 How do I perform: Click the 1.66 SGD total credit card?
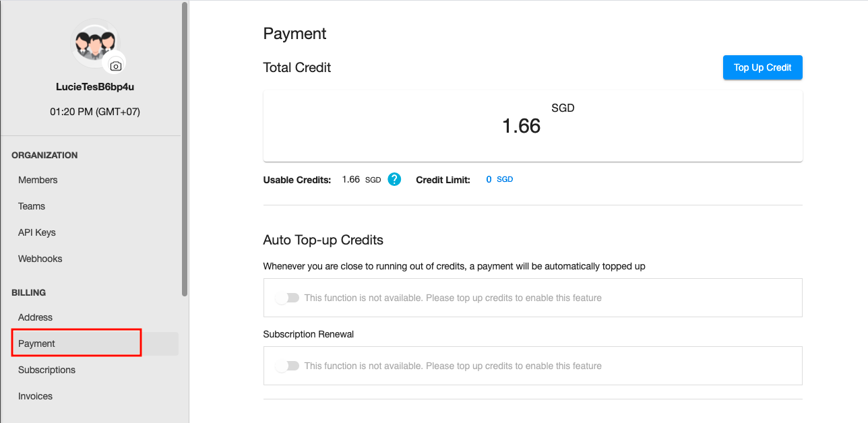coord(533,126)
